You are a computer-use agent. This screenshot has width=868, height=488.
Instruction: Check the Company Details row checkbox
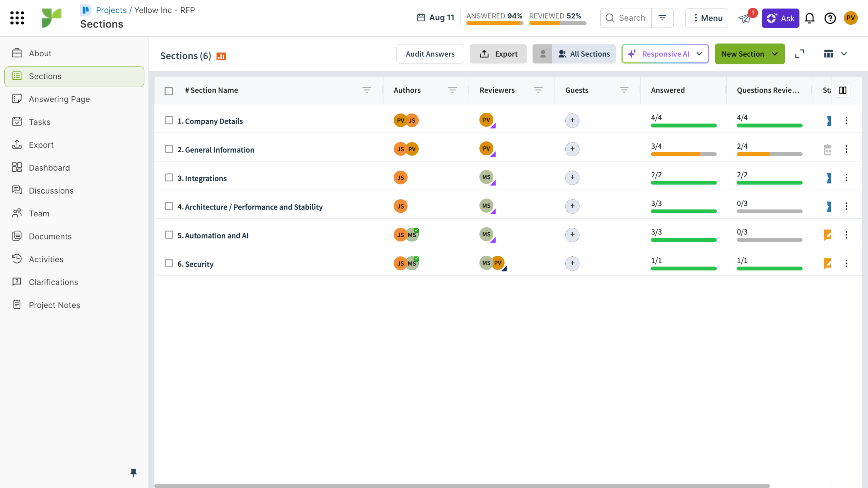[x=169, y=120]
